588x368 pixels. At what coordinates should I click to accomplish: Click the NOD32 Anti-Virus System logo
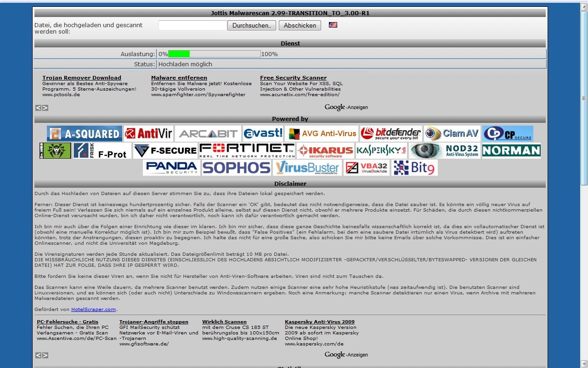tap(445, 150)
